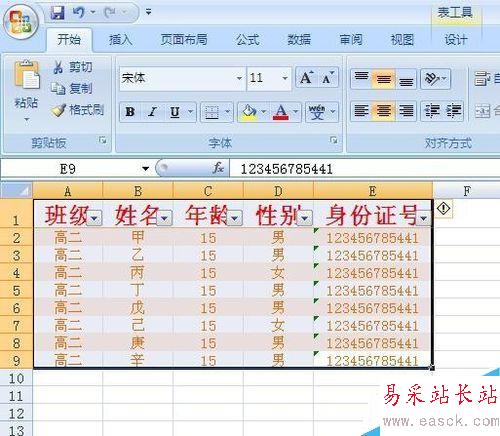This screenshot has width=500, height=436.
Task: Toggle top vertical alignment
Action: [361, 79]
